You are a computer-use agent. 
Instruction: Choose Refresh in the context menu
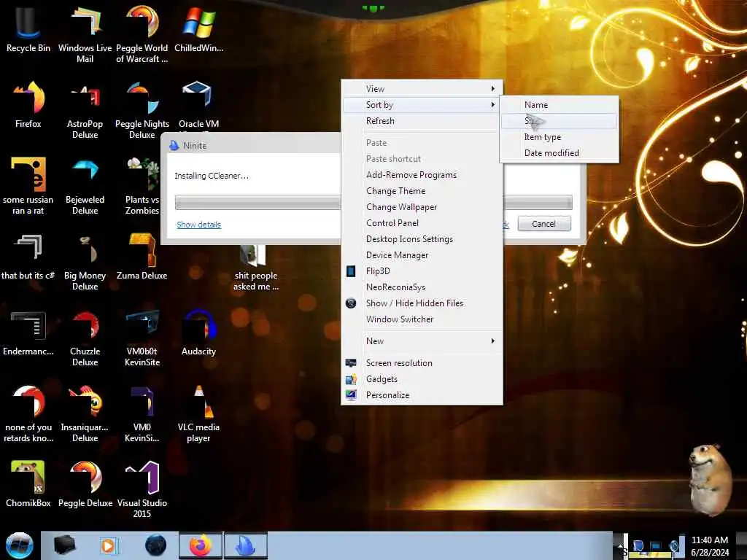click(422, 121)
